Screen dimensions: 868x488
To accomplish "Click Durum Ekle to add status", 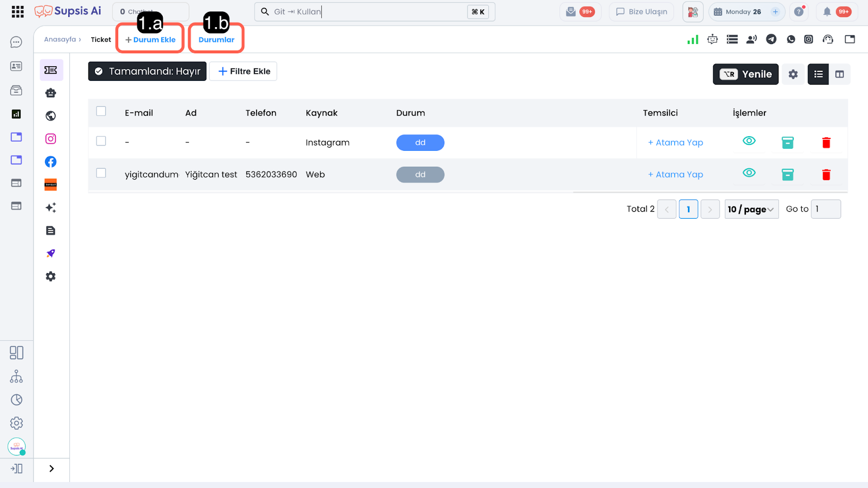I will [x=150, y=40].
